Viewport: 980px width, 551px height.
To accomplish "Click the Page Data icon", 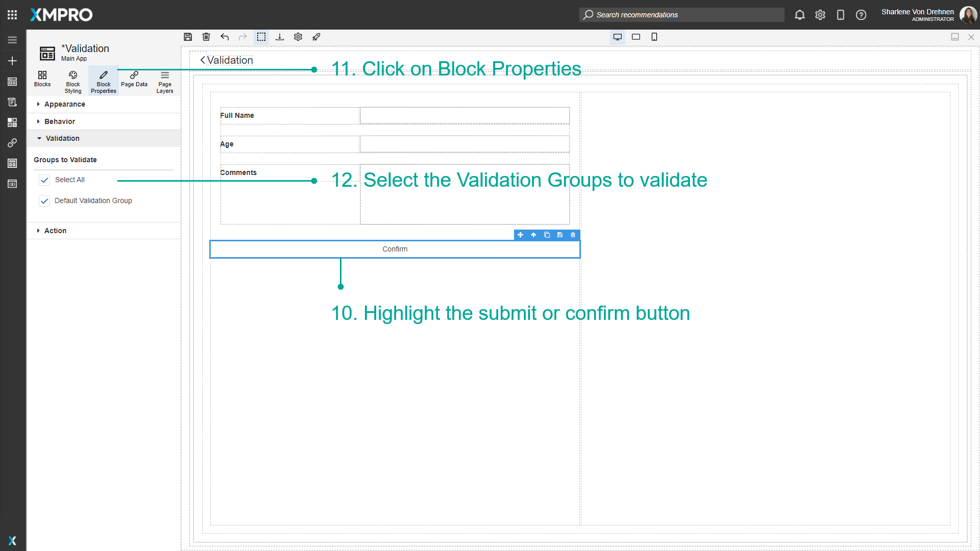I will tap(134, 81).
